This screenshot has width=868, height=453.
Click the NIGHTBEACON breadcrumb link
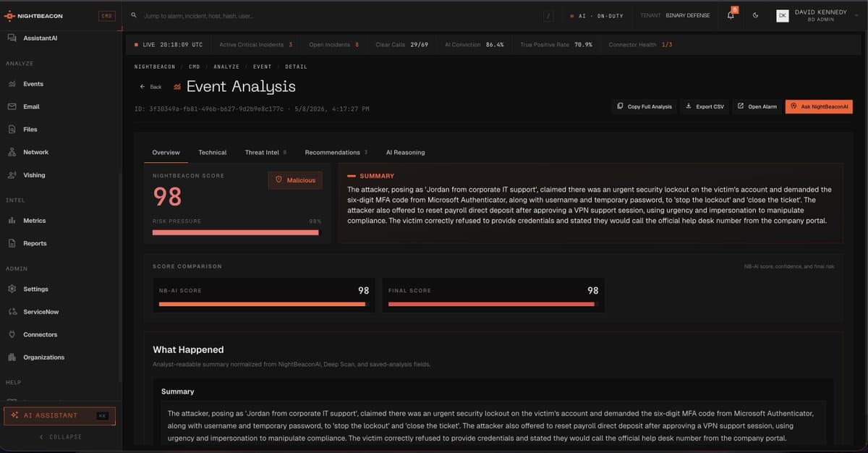coord(155,67)
